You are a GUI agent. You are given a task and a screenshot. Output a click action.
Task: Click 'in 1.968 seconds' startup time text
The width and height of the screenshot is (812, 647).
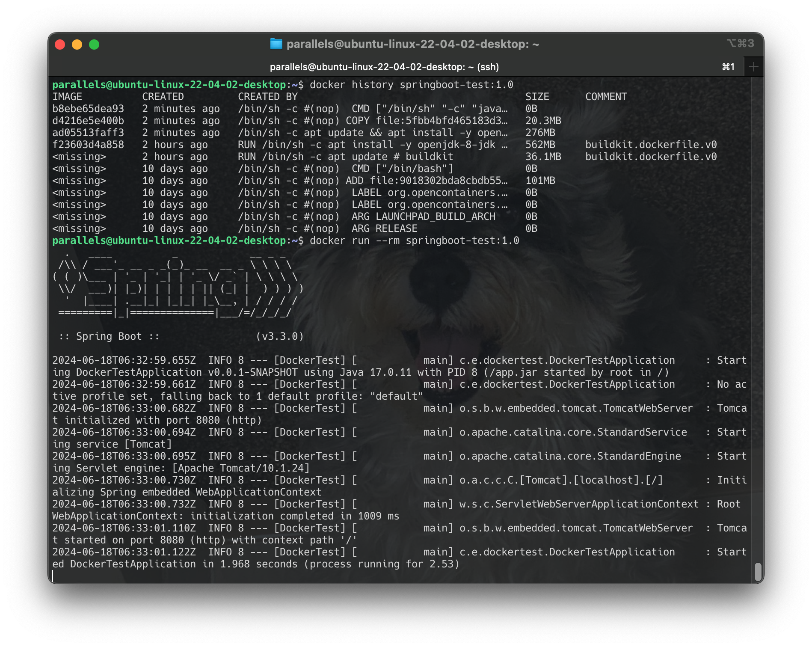[250, 564]
